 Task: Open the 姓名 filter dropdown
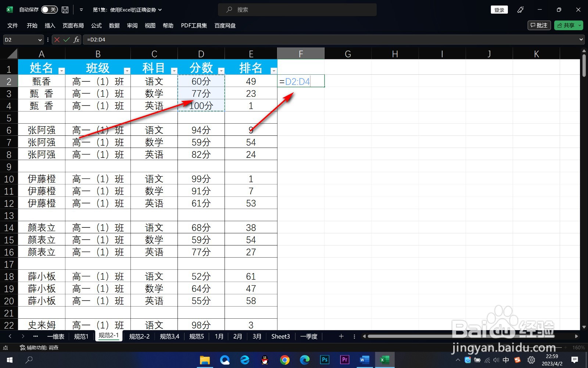click(62, 71)
